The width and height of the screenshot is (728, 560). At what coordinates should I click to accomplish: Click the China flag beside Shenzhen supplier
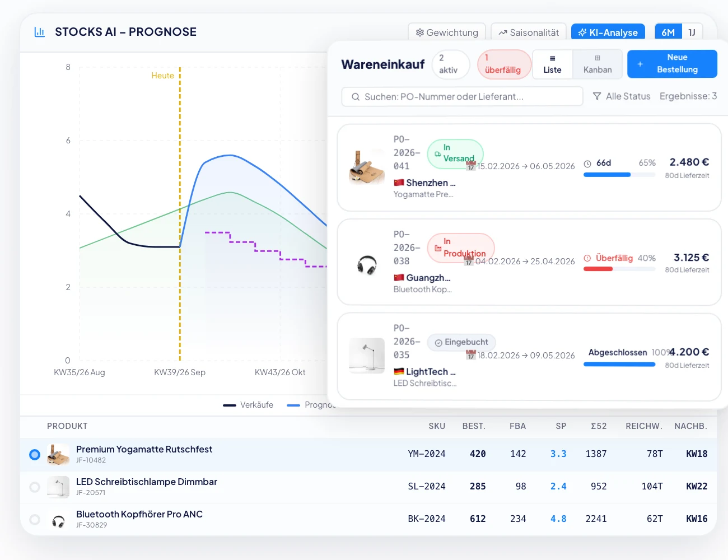point(399,183)
